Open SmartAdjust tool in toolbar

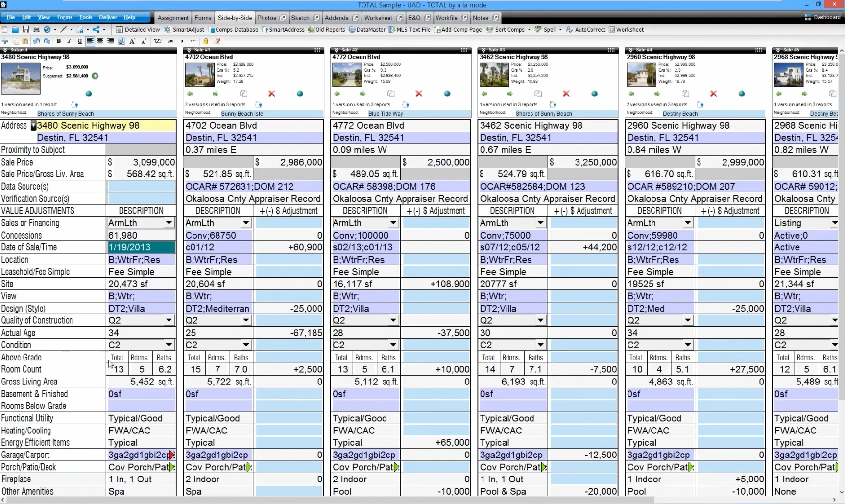pos(184,30)
